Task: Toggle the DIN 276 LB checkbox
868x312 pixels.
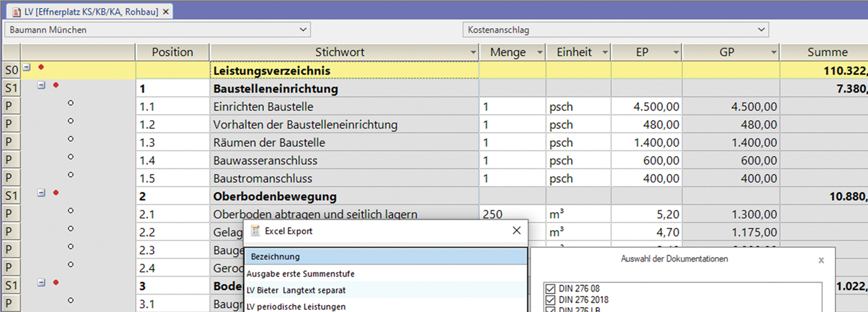Action: click(550, 309)
